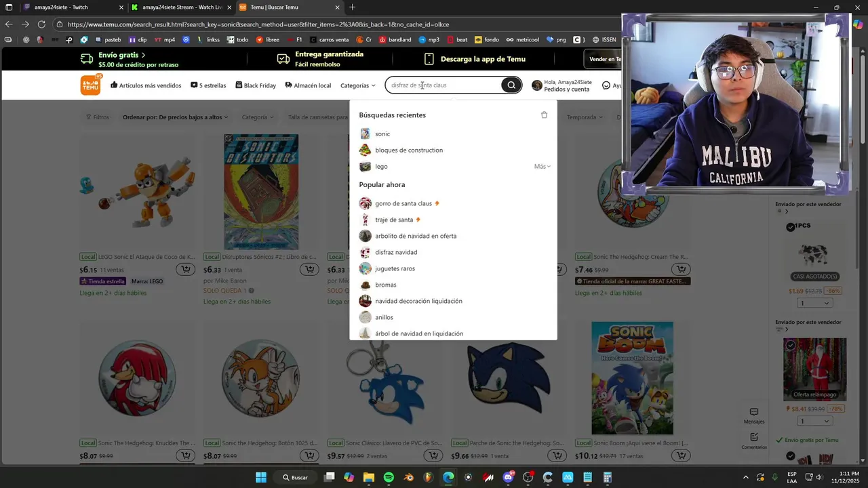Click Vender en Temu button

pos(604,59)
